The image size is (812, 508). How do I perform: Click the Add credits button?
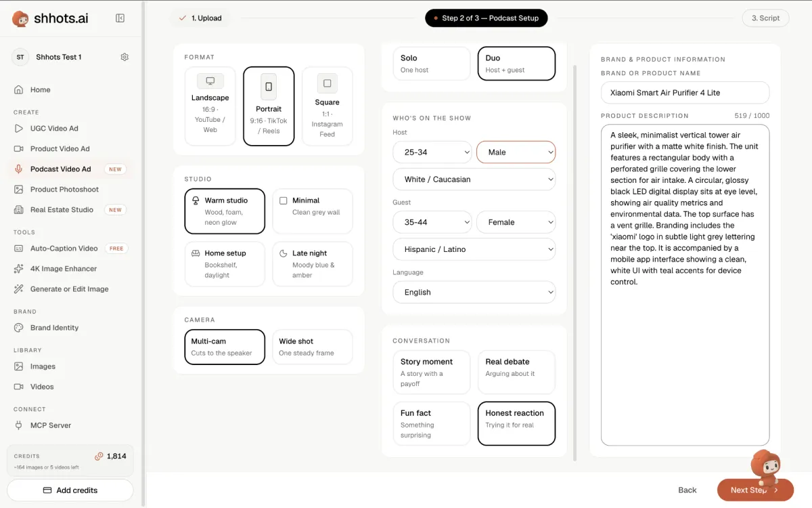(x=70, y=490)
